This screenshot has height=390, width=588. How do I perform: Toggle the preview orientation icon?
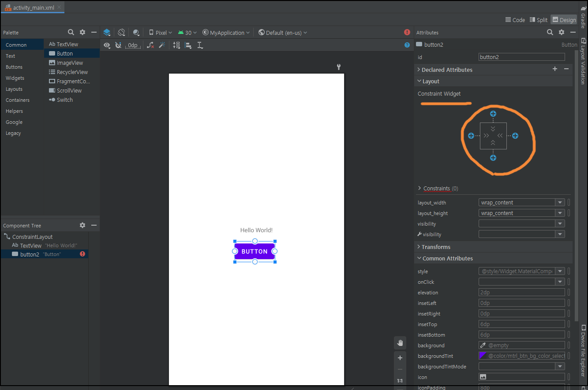pos(121,33)
